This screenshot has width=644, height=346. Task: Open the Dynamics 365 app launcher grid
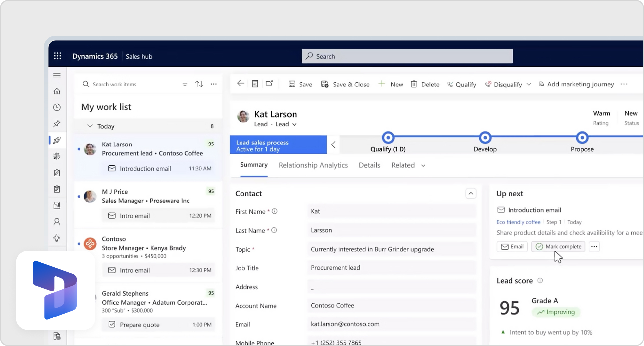[57, 56]
